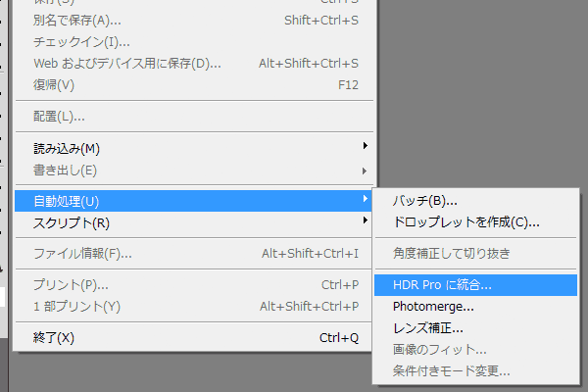Choose 別名で保存(A)... menu entry
The image size is (588, 392).
(x=194, y=21)
